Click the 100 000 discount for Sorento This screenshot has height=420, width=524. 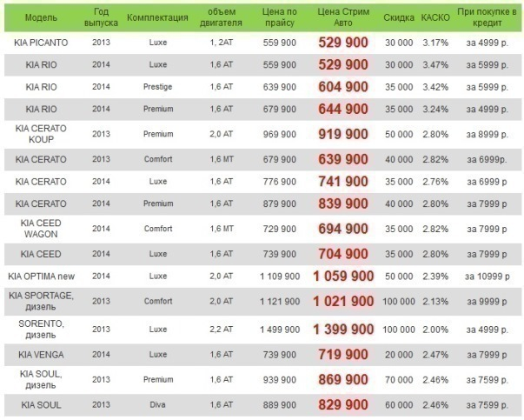click(x=399, y=330)
